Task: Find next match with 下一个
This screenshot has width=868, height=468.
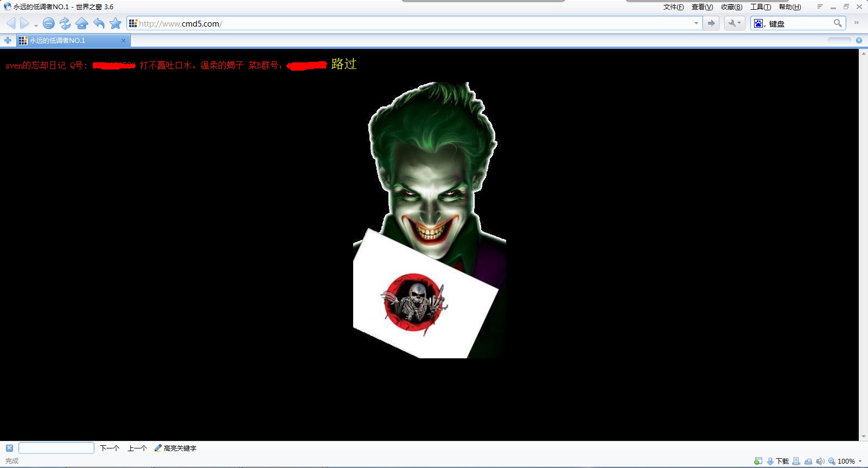Action: tap(110, 448)
